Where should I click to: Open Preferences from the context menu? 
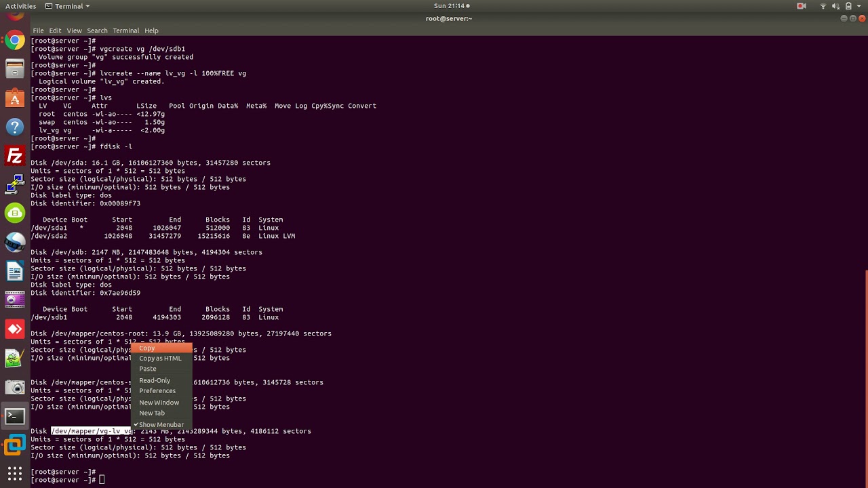[x=161, y=391]
